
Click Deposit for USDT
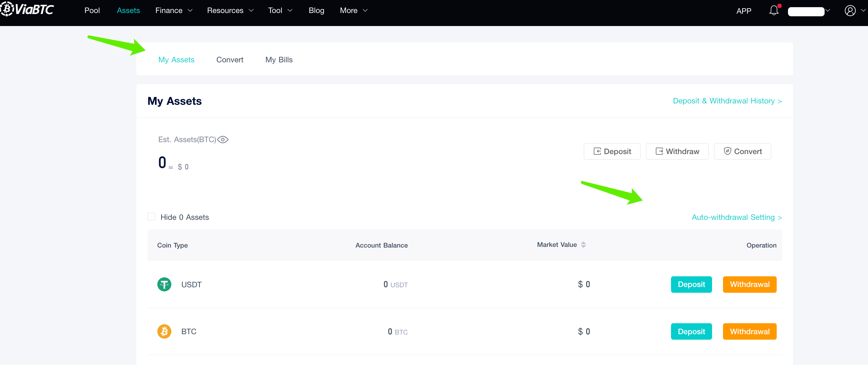coord(691,284)
